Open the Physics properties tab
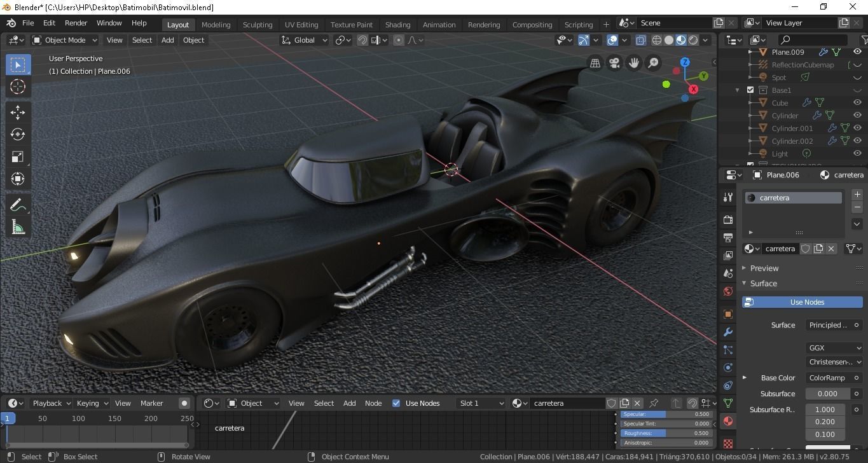This screenshot has width=868, height=463. click(x=728, y=368)
